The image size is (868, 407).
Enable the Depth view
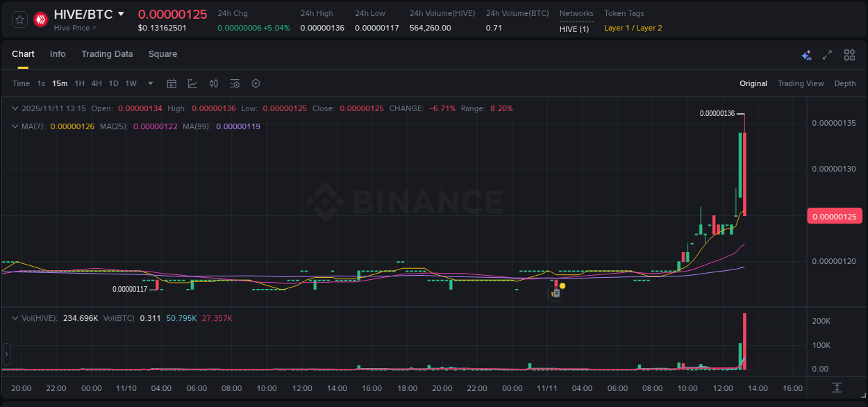pyautogui.click(x=844, y=83)
